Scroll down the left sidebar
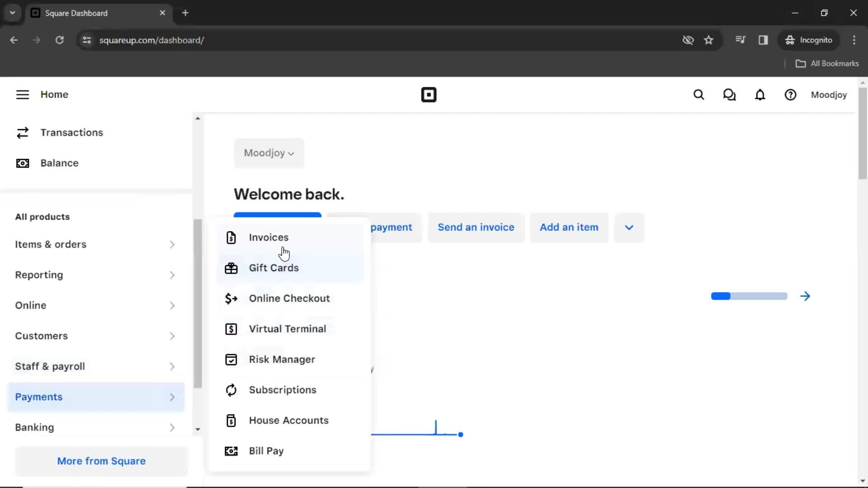Screen dimensions: 868x488 coord(197,429)
